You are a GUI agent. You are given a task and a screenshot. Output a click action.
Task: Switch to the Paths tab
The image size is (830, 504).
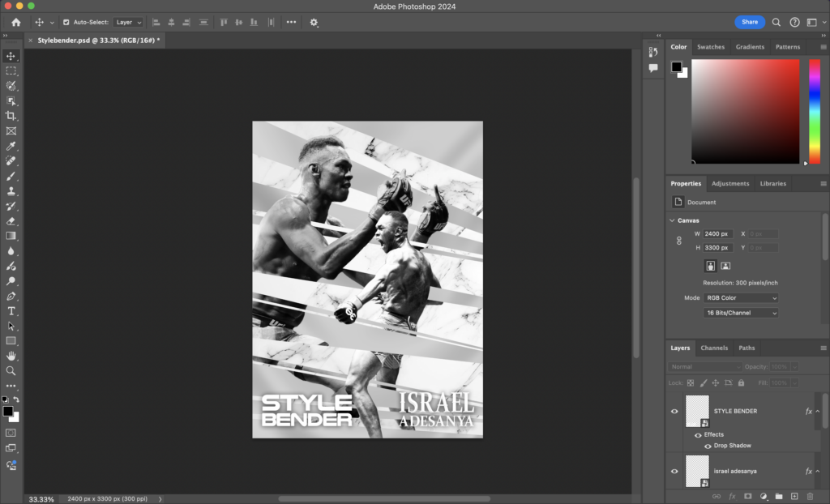point(747,348)
